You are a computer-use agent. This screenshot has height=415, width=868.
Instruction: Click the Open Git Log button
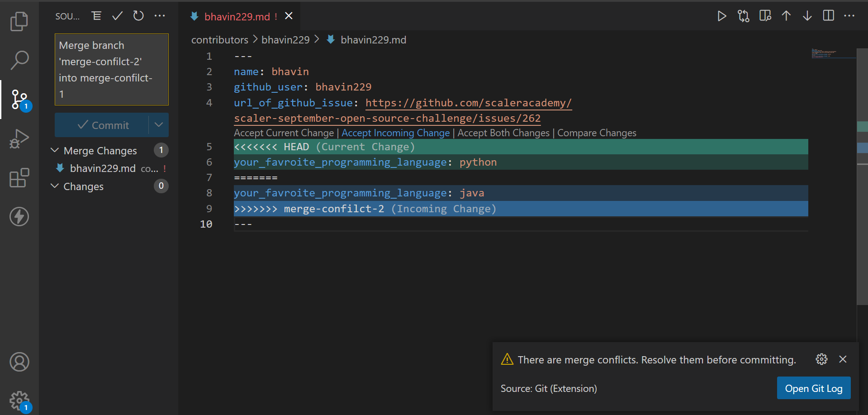click(x=813, y=388)
